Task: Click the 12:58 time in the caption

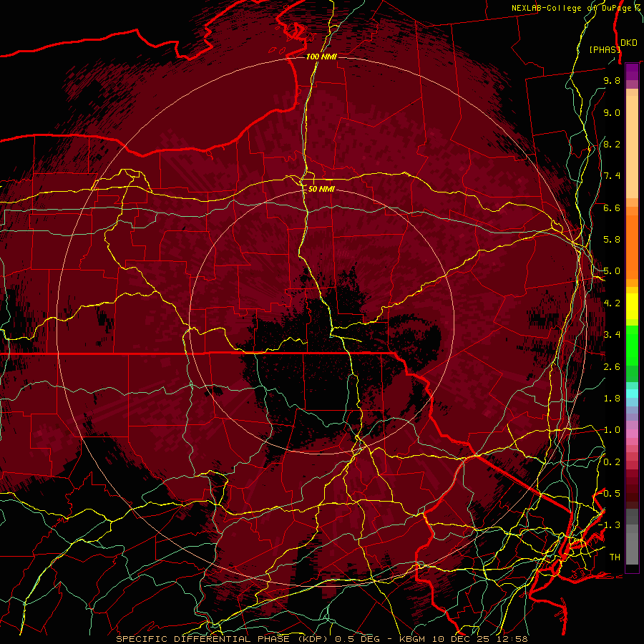Action: coord(513,639)
